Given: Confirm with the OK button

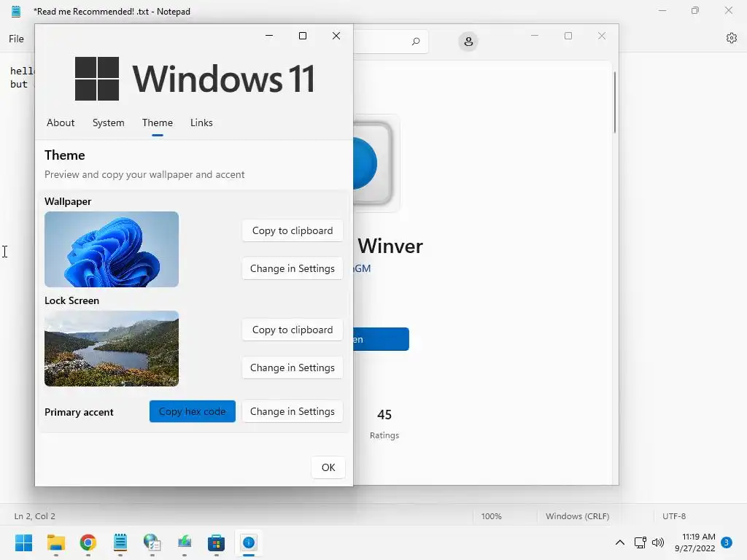Looking at the screenshot, I should tap(328, 467).
